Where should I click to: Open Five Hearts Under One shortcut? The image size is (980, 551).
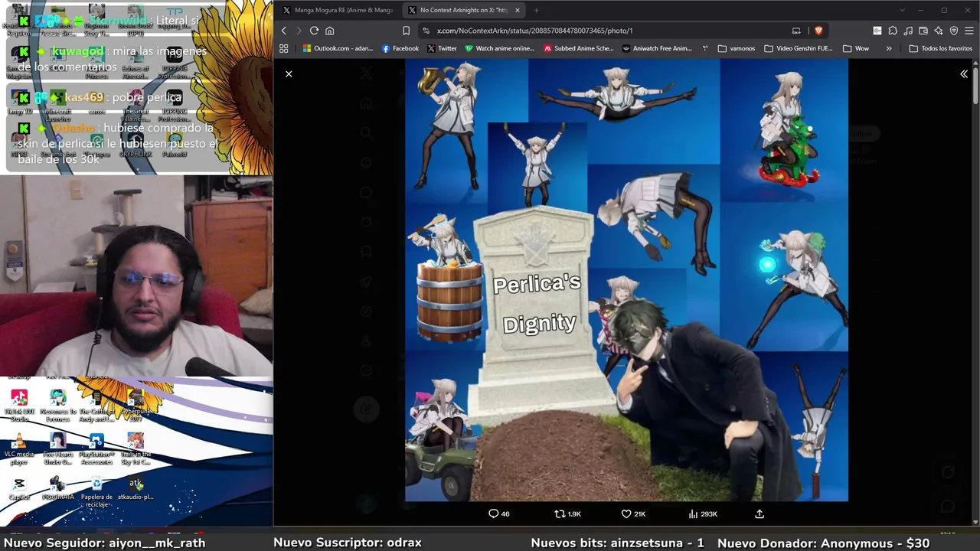pos(57,450)
